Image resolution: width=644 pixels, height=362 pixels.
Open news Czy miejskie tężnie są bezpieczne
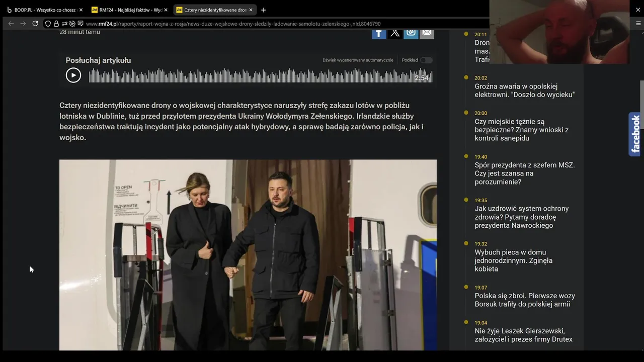click(521, 130)
